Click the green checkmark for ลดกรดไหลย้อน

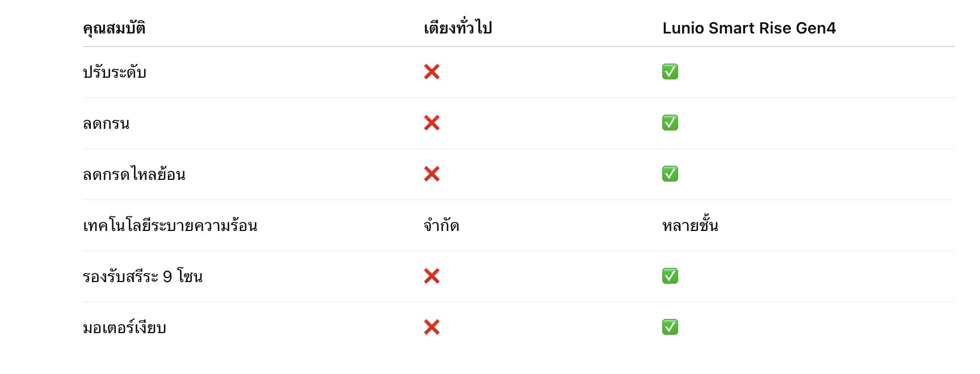pyautogui.click(x=670, y=174)
